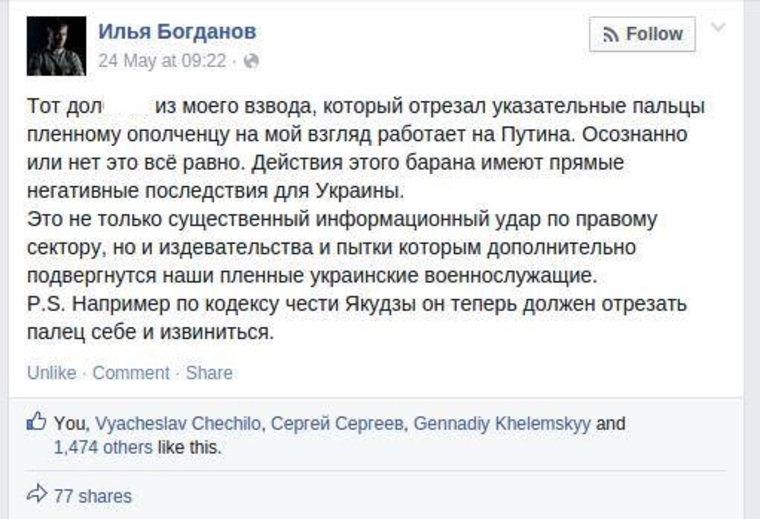Open Gennadiy Khelemskyy's profile
Image resolution: width=760 pixels, height=519 pixels.
click(x=502, y=424)
